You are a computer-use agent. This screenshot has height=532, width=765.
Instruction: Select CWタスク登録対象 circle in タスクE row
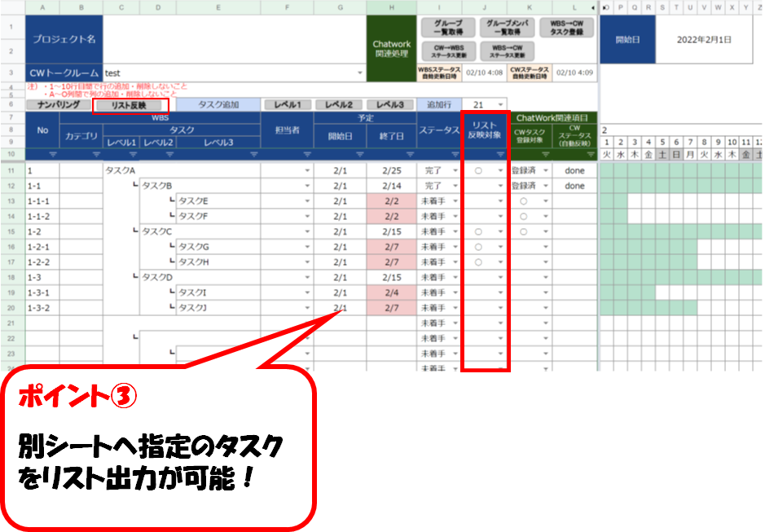(x=524, y=201)
